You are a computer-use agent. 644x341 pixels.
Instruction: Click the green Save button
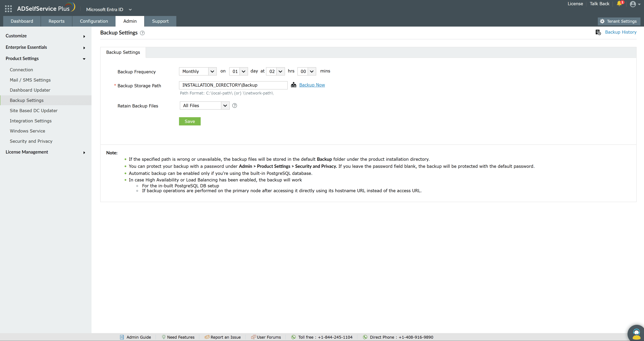(190, 121)
